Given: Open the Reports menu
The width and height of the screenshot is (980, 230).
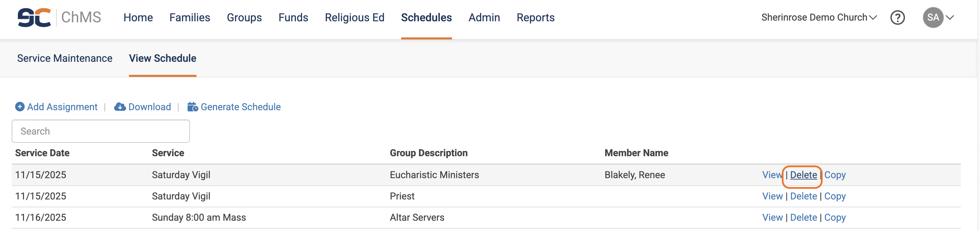Looking at the screenshot, I should coord(535,18).
